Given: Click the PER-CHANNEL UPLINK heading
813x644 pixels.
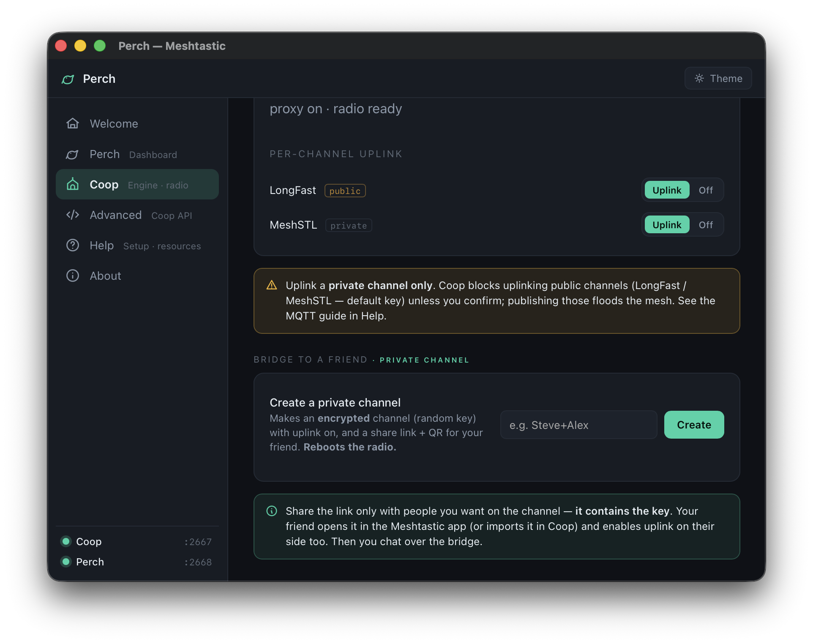Looking at the screenshot, I should coord(336,154).
